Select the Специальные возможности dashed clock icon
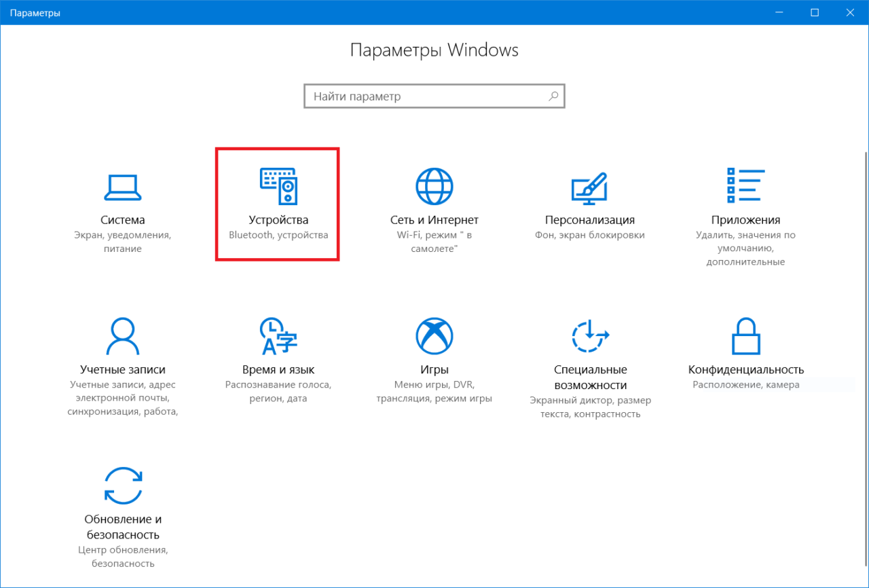 [x=589, y=336]
